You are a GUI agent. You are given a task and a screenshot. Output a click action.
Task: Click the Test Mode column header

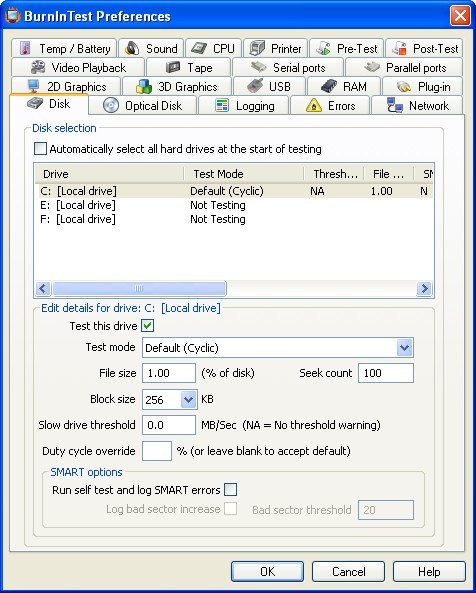point(244,174)
